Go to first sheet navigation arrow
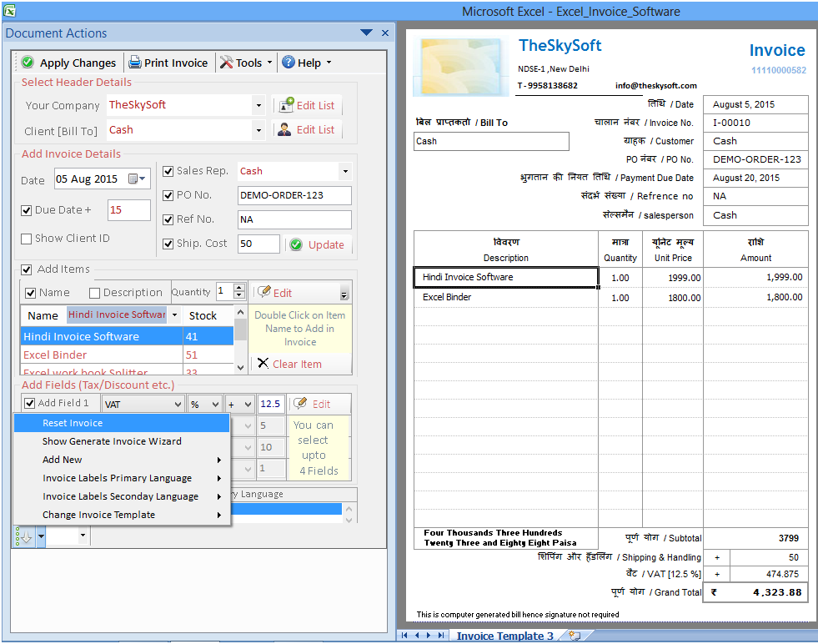The height and width of the screenshot is (644, 818). (404, 635)
